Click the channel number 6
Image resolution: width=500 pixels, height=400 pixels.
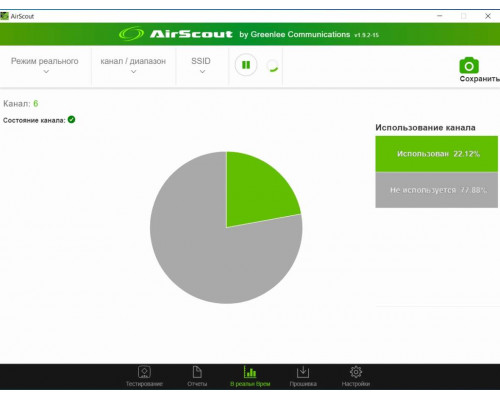pos(36,103)
